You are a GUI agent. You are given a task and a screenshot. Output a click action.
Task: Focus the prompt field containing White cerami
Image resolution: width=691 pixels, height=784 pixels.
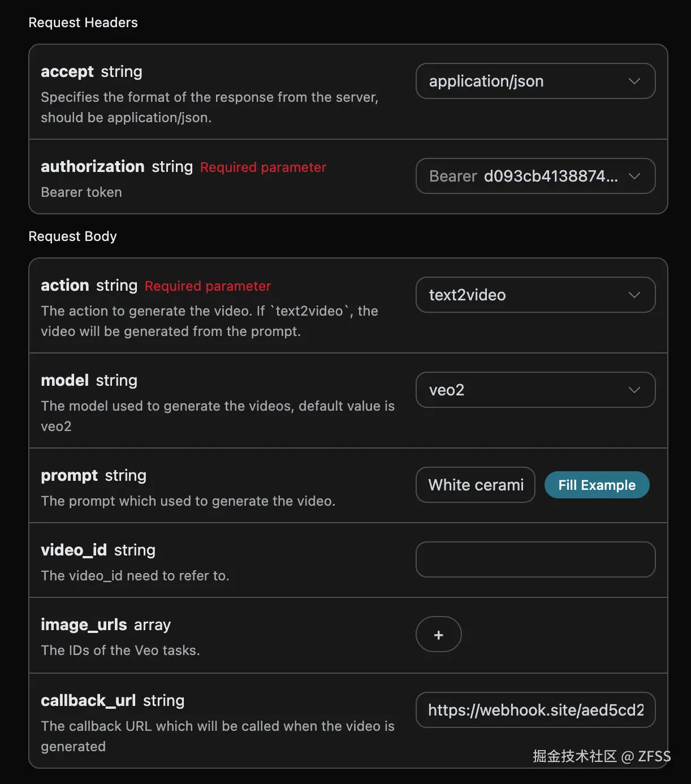pyautogui.click(x=476, y=485)
